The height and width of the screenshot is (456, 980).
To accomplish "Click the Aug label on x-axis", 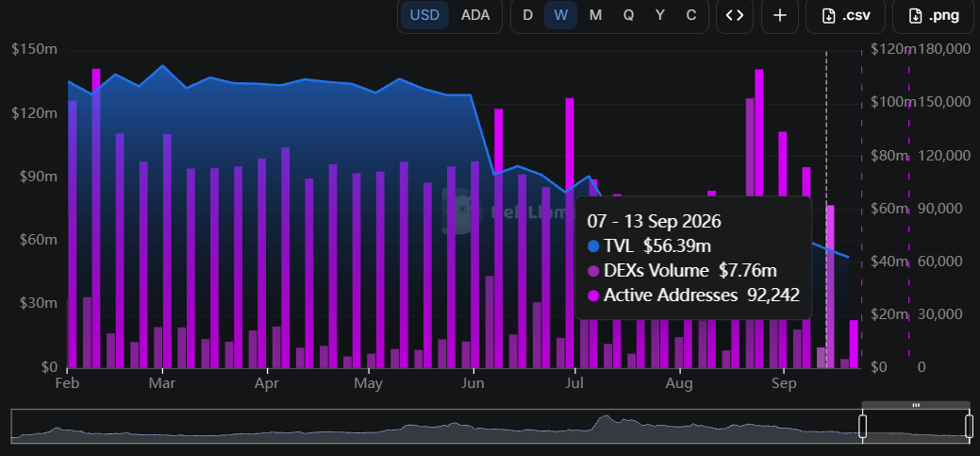I will (x=679, y=382).
